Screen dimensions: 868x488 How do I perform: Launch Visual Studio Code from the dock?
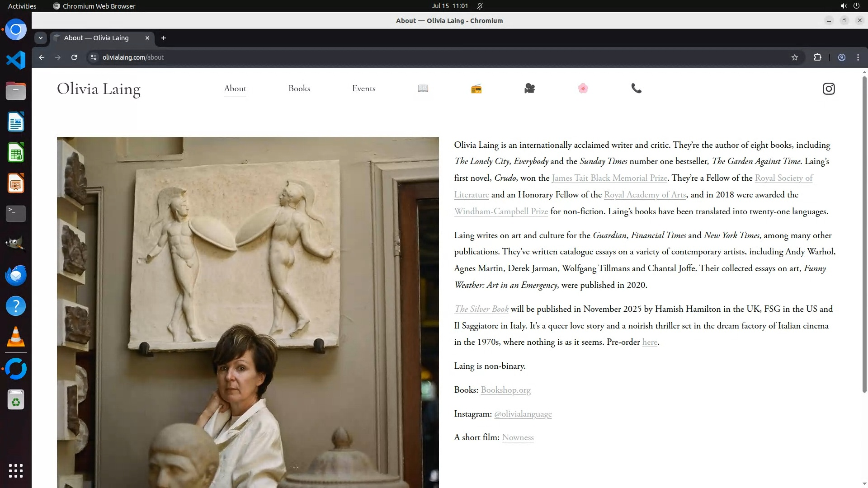[x=16, y=60]
